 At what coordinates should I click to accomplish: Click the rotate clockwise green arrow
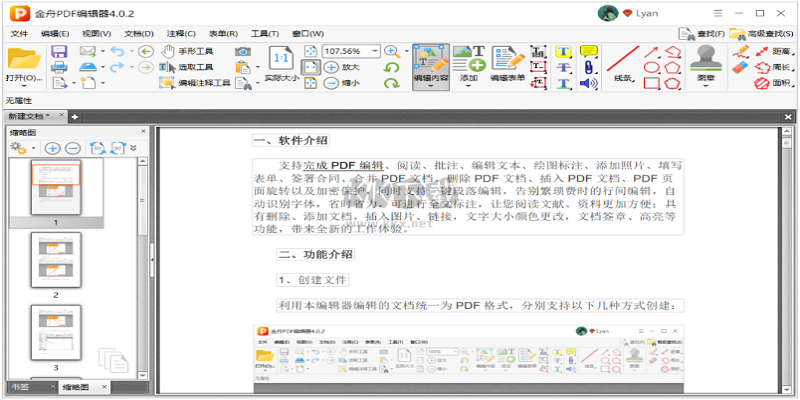(391, 83)
